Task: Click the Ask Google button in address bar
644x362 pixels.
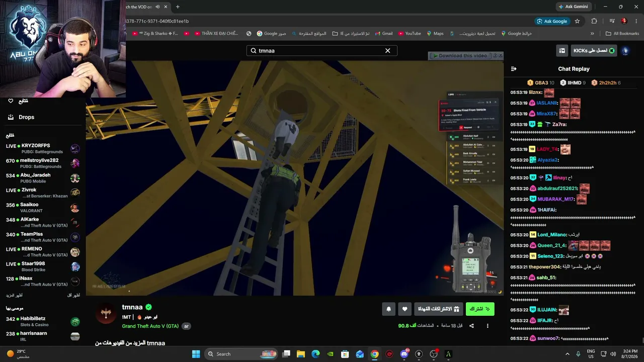Action: point(552,21)
